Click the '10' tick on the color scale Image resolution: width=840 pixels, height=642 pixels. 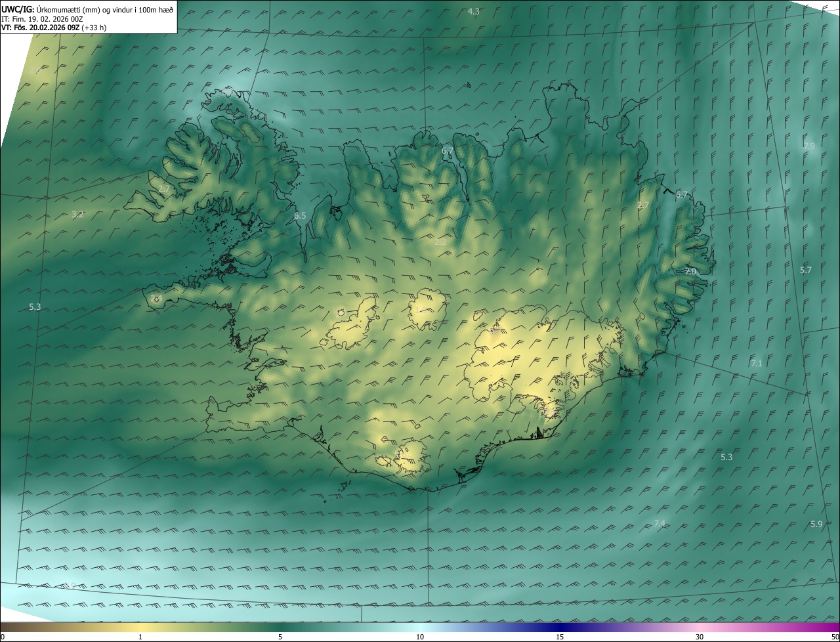pos(420,637)
